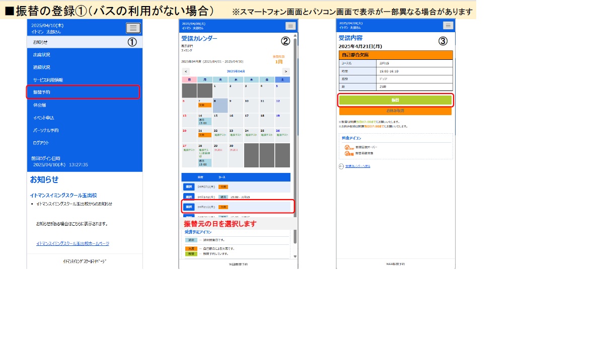Open イトマンスイミングスクール玉出校ホームページ link
The image size is (590, 364).
[x=72, y=243]
